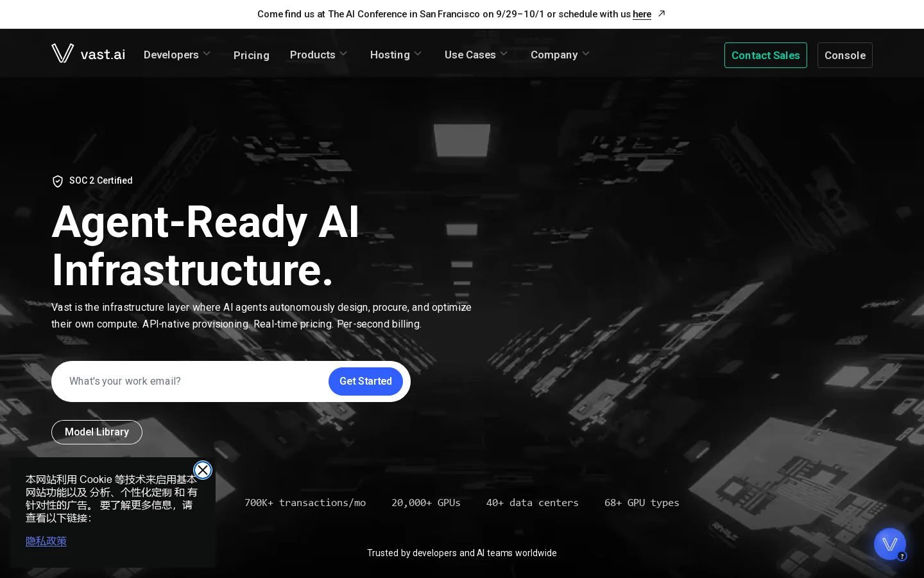The image size is (924, 578).
Task: Expand the Developers dropdown chevron
Action: pyautogui.click(x=207, y=54)
